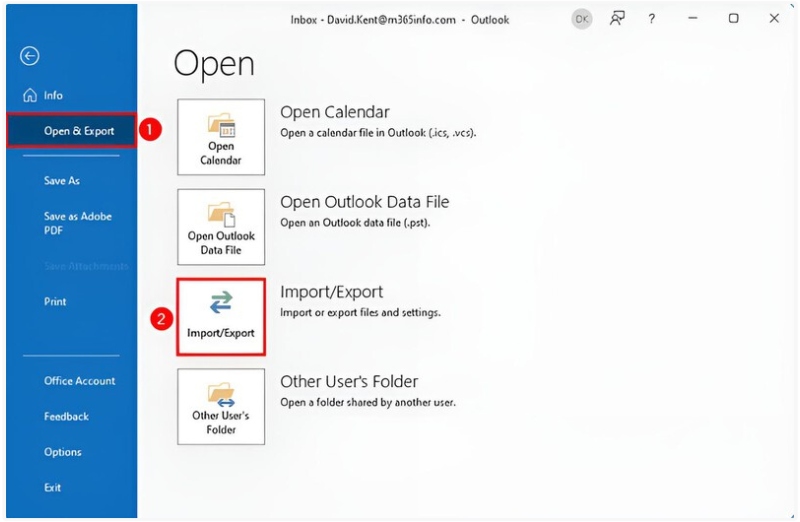Close the Outlook window
Viewport: 800px width, 522px height.
point(773,18)
